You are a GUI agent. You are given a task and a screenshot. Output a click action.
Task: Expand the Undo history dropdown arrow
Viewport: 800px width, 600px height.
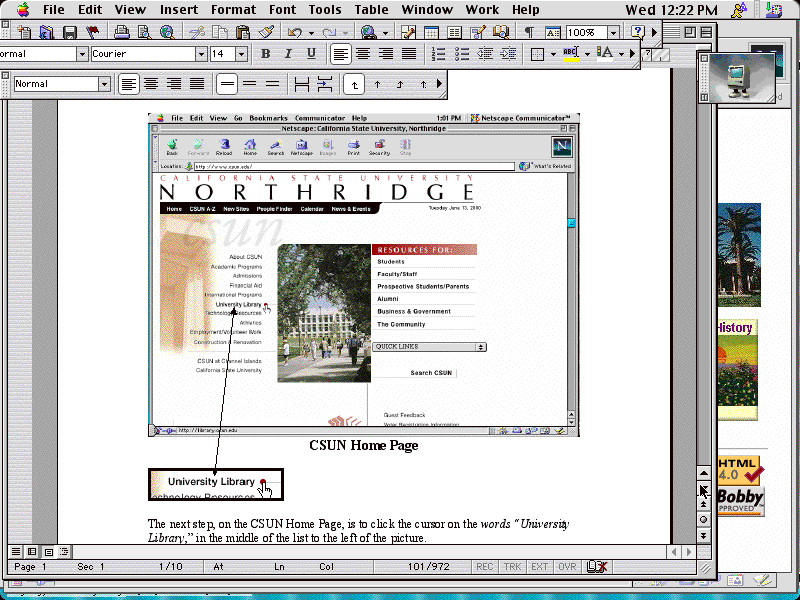click(x=311, y=34)
